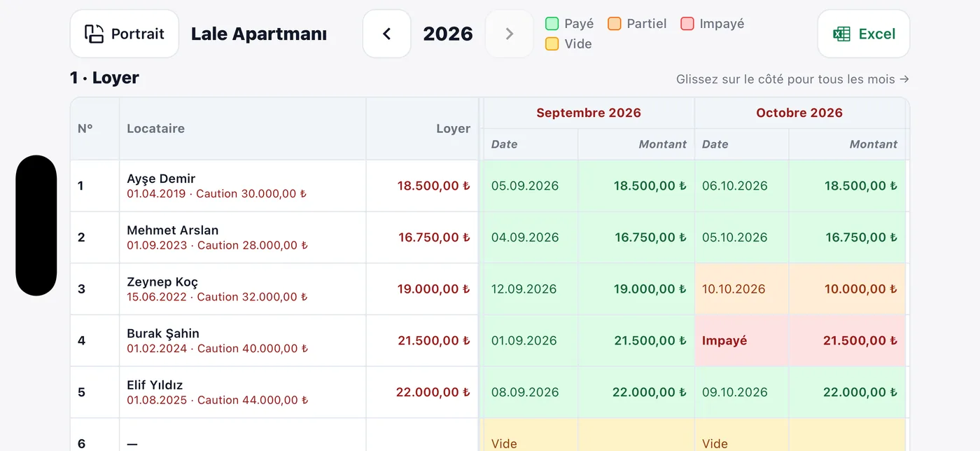Click the rent 22.000,00 ₺ beside Elif Yıldız's name
Image resolution: width=980 pixels, height=451 pixels.
[x=433, y=392]
